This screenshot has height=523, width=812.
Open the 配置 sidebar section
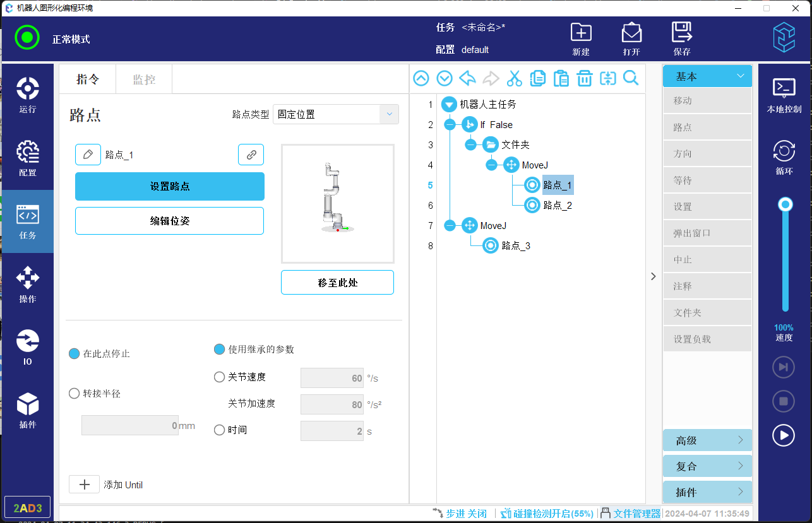click(x=27, y=158)
